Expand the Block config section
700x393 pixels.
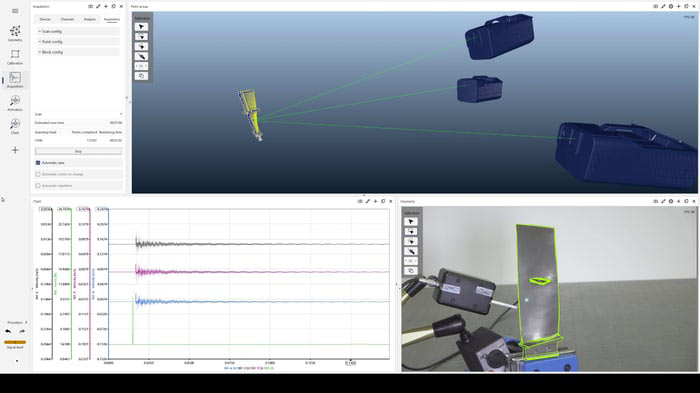pyautogui.click(x=78, y=52)
